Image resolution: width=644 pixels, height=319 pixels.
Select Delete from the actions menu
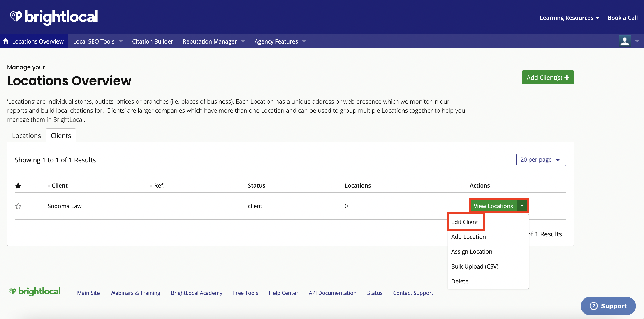pos(459,281)
